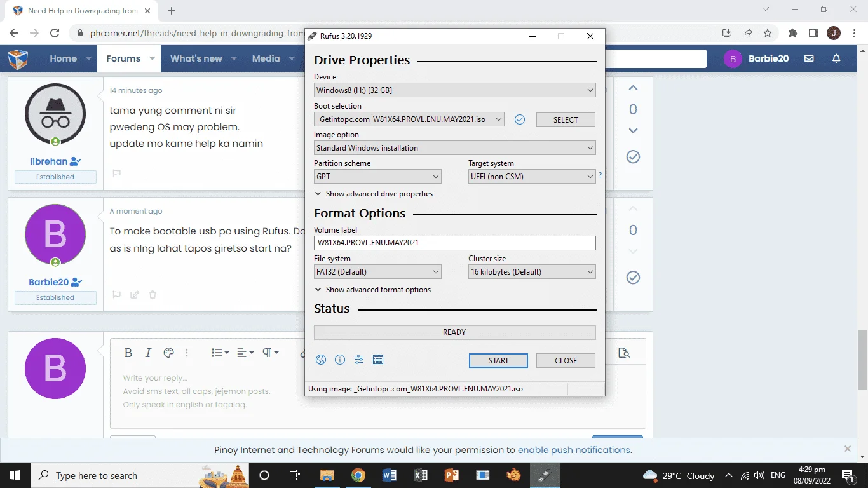
Task: Click the START button in Rufus
Action: 498,360
